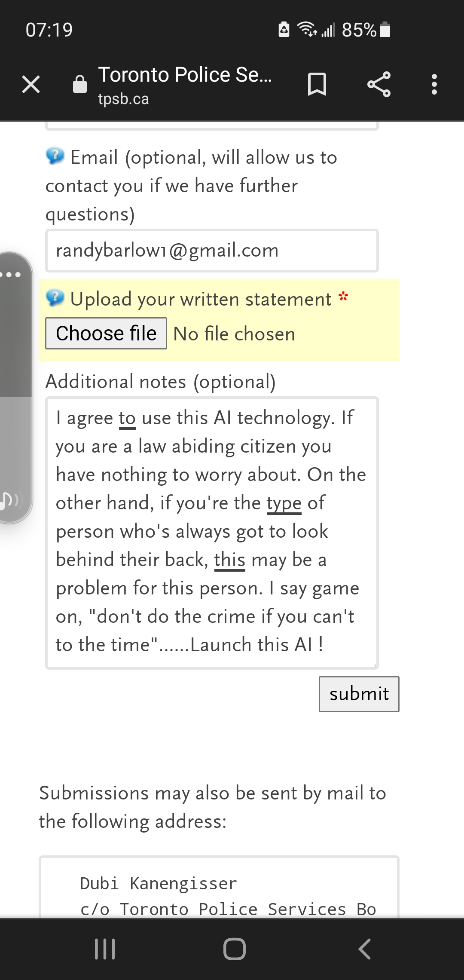Screen dimensions: 464x980
Task: Close the browser tab with X icon
Action: (31, 84)
